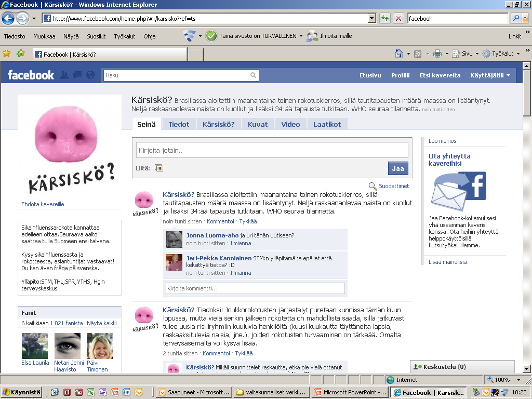
Task: Click the Luo mainos link
Action: pos(443,141)
